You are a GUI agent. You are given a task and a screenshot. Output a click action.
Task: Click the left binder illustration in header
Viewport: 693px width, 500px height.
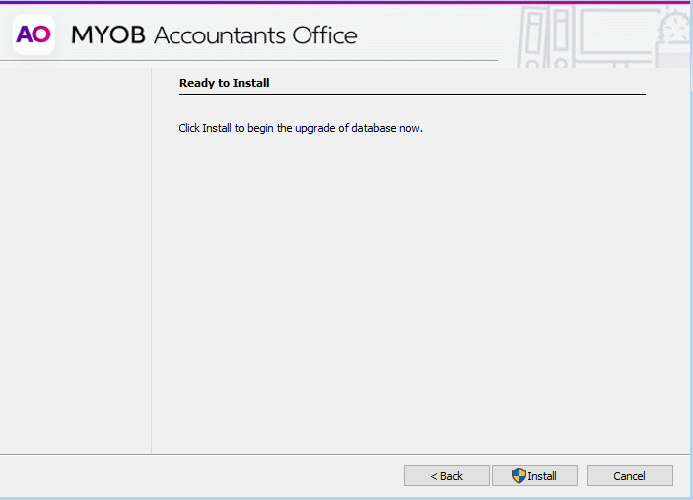click(534, 38)
